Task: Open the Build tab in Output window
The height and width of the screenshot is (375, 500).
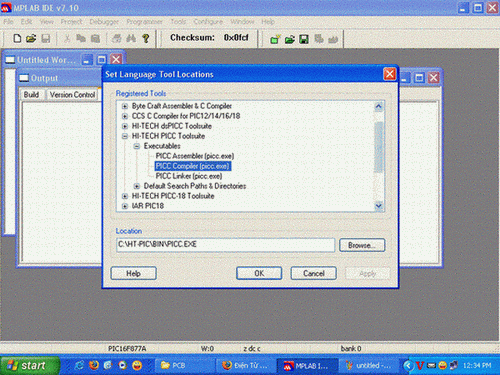Action: (x=31, y=95)
